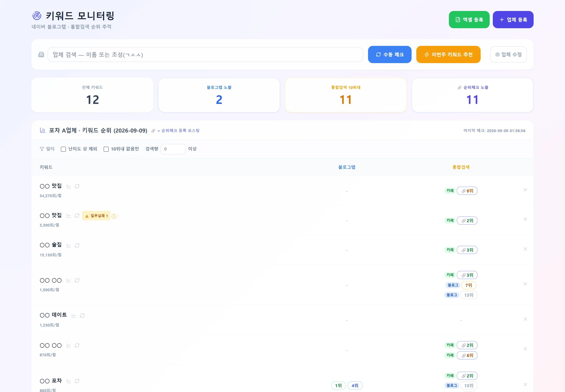This screenshot has width=565, height=392.
Task: Open trend chart icon for 3,300회/월 keyword
Action: (x=69, y=216)
